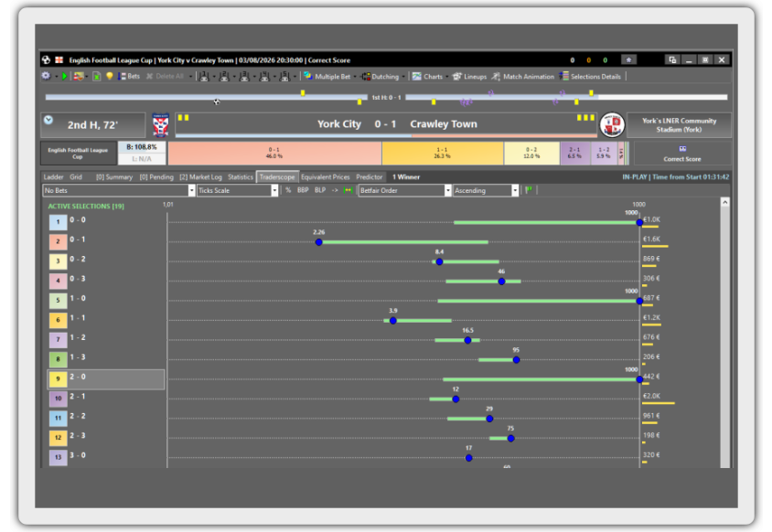This screenshot has height=532, width=772.
Task: Expand the Multiple Bet dropdown arrow
Action: click(x=355, y=77)
